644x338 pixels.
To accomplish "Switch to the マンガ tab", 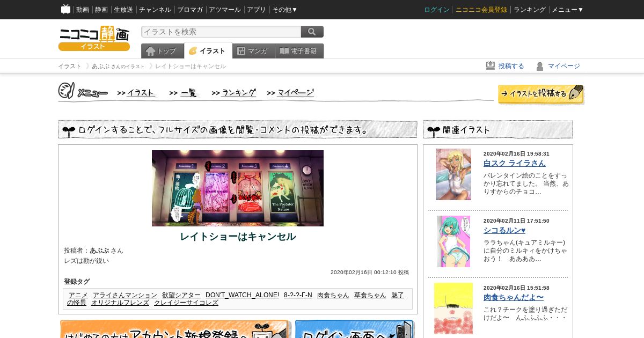I will click(x=254, y=51).
